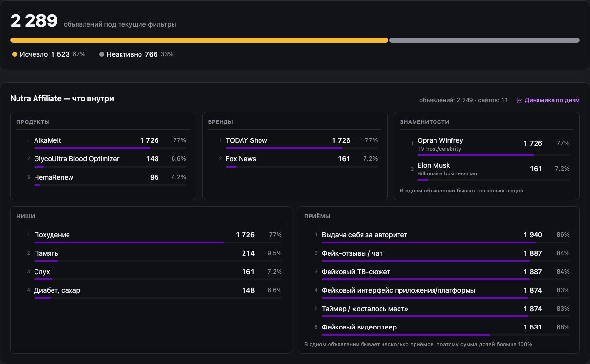This screenshot has height=364, width=590.
Task: Click the «НИШИ» panel header
Action: [26, 216]
